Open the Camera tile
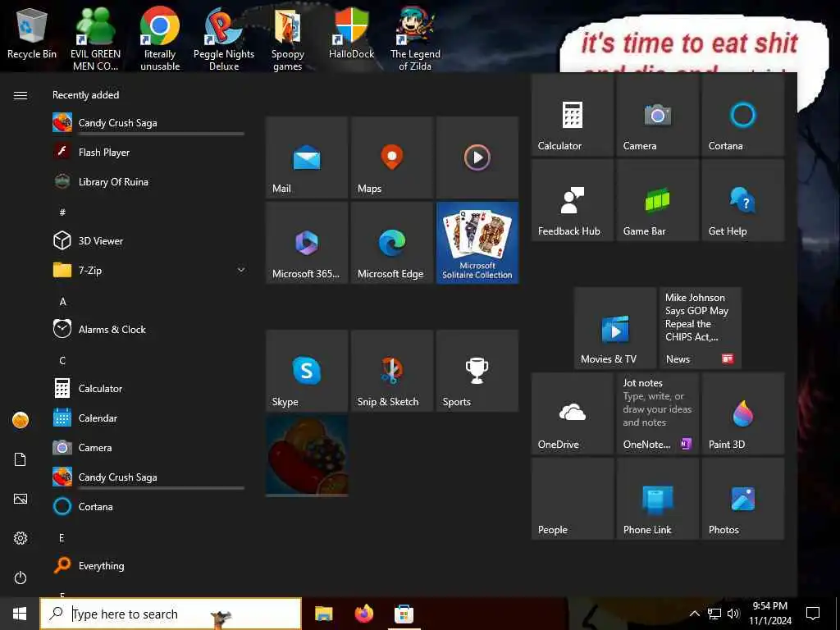This screenshot has width=840, height=630. click(x=658, y=115)
